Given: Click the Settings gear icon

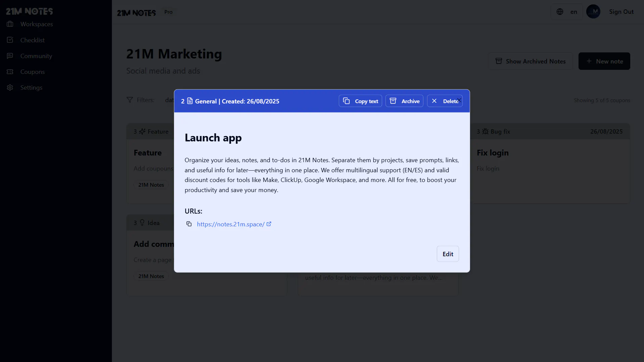Looking at the screenshot, I should (x=10, y=87).
